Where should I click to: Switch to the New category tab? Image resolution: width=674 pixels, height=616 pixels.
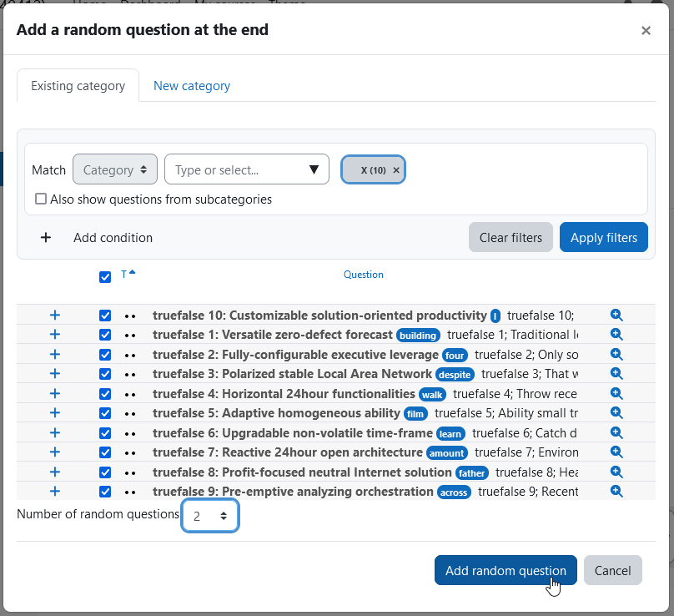click(192, 86)
